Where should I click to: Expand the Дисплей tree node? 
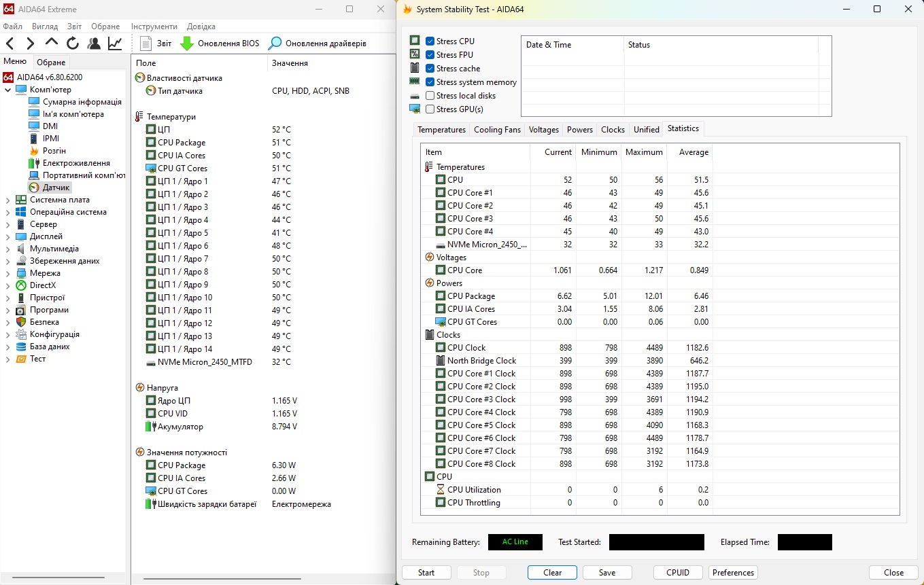coord(8,236)
